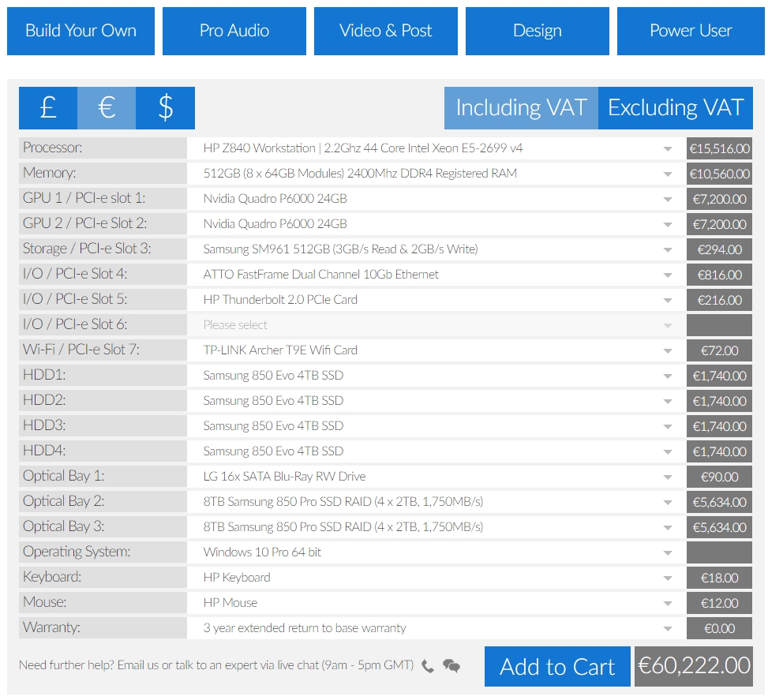
Task: Open the HDD1 dropdown
Action: [436, 376]
